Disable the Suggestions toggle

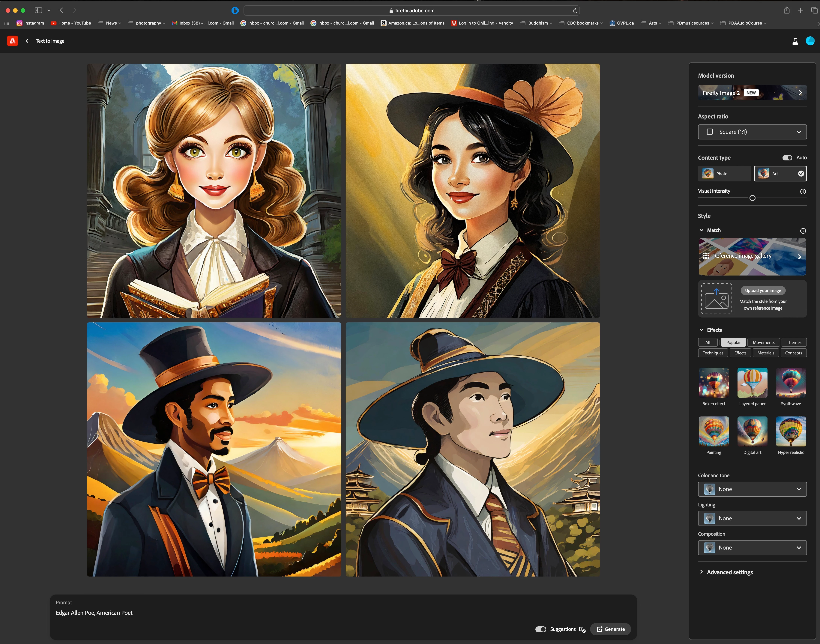[540, 629]
